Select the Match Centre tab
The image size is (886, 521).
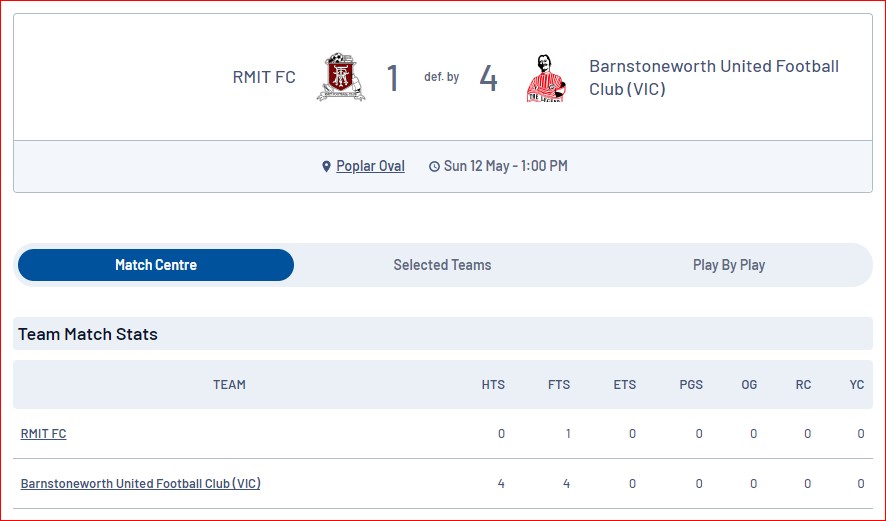156,265
